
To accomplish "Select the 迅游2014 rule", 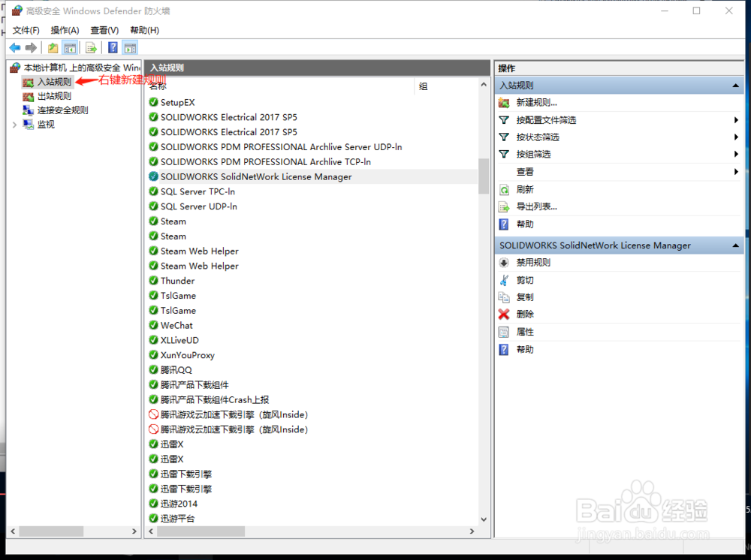I will coord(179,504).
